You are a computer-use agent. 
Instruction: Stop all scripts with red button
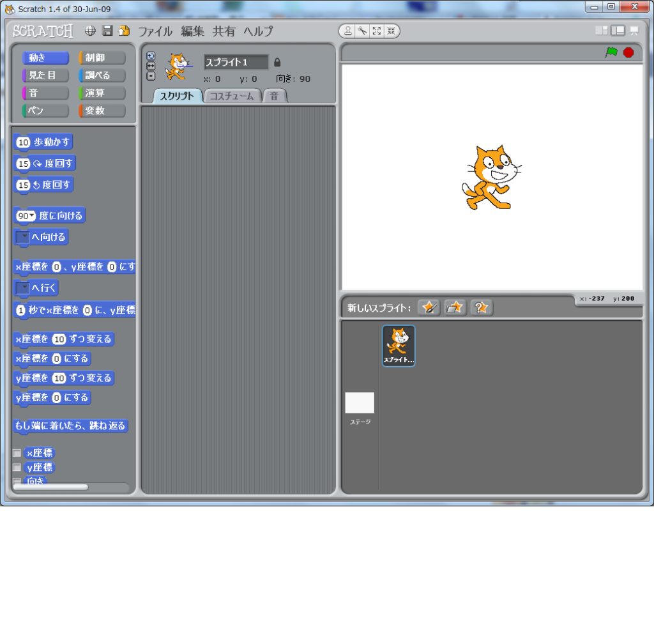pos(628,52)
